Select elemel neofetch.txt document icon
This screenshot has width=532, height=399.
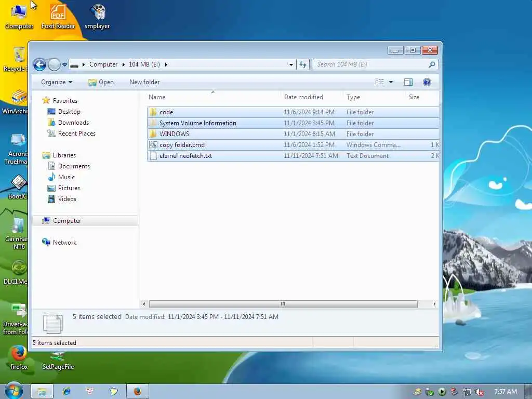point(153,156)
